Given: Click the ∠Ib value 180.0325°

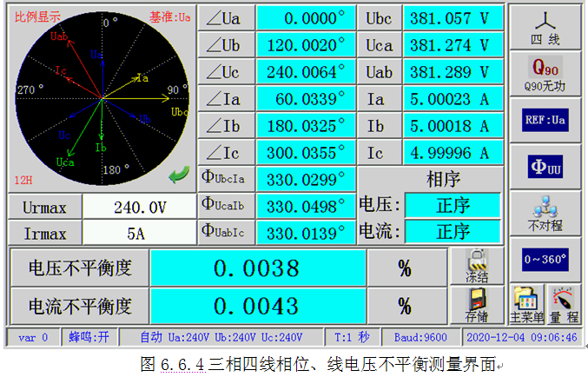Looking at the screenshot, I should pos(306,126).
